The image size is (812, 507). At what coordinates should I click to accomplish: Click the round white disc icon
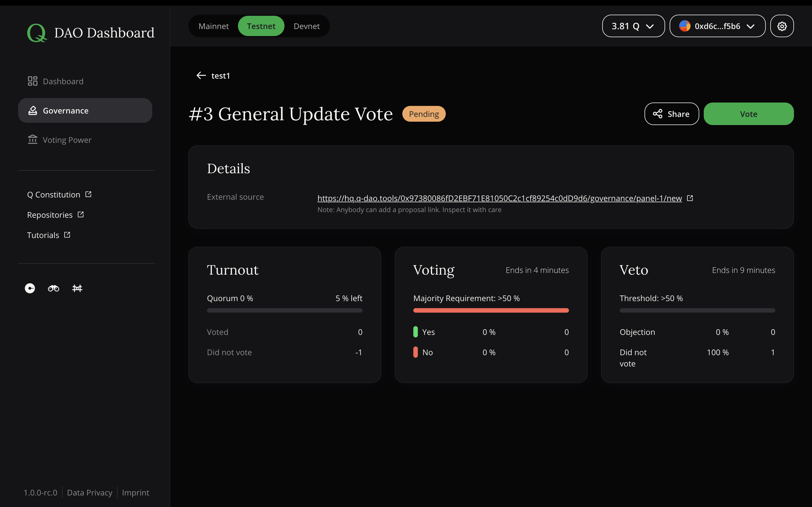tap(30, 288)
